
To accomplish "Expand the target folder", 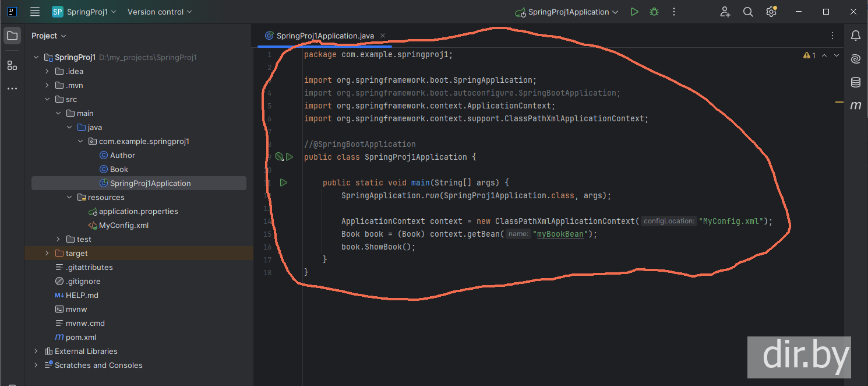I will tap(47, 253).
